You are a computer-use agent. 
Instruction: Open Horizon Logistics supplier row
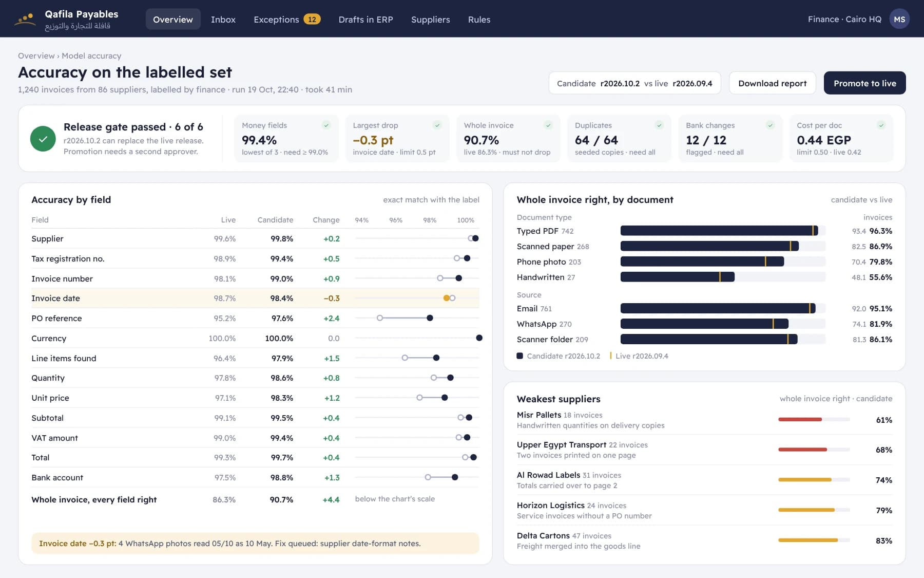point(704,510)
